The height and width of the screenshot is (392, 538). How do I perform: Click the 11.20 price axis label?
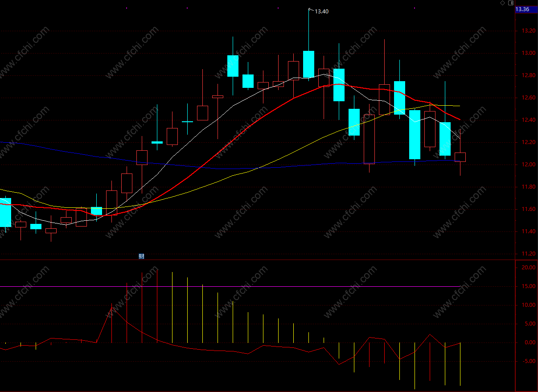(x=529, y=254)
